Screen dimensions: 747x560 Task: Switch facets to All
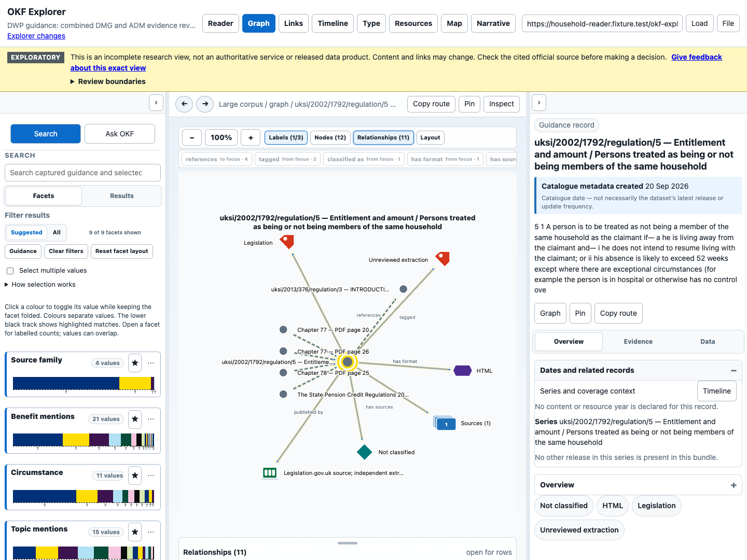click(57, 232)
